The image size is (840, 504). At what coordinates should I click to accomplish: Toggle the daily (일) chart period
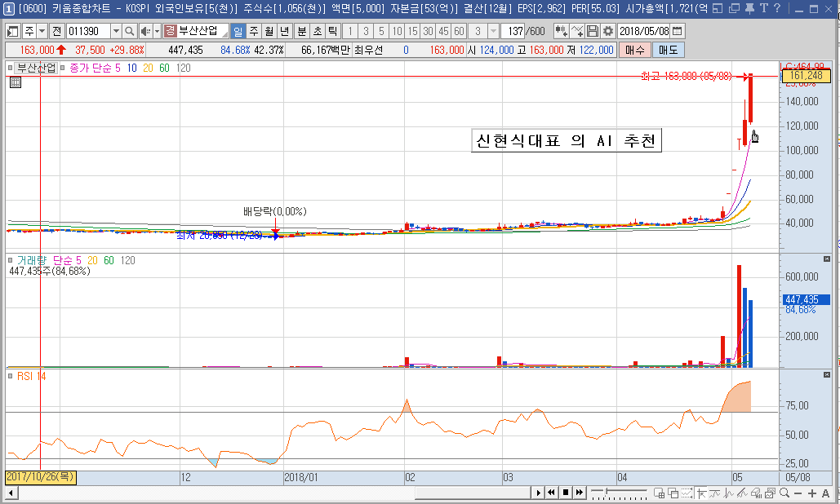[238, 31]
